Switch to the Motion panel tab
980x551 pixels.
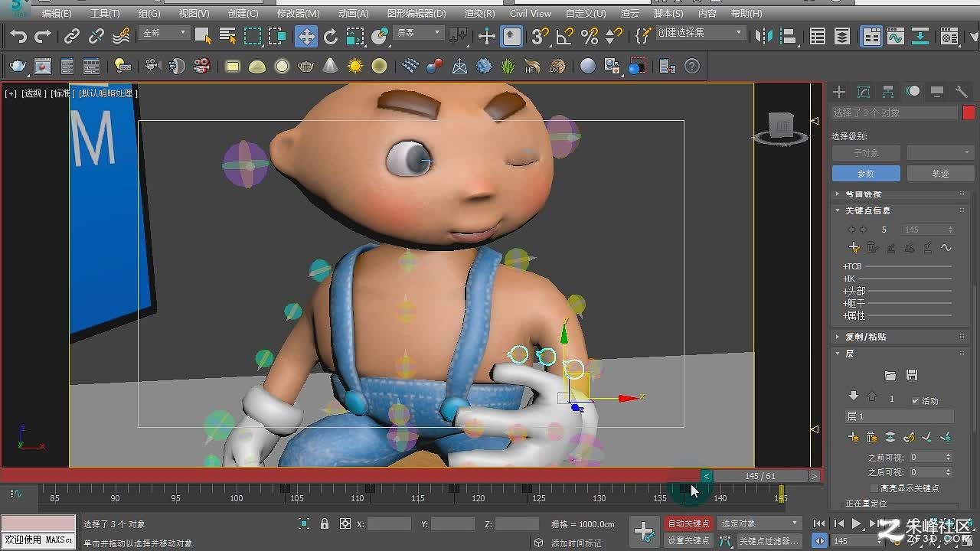pos(913,92)
